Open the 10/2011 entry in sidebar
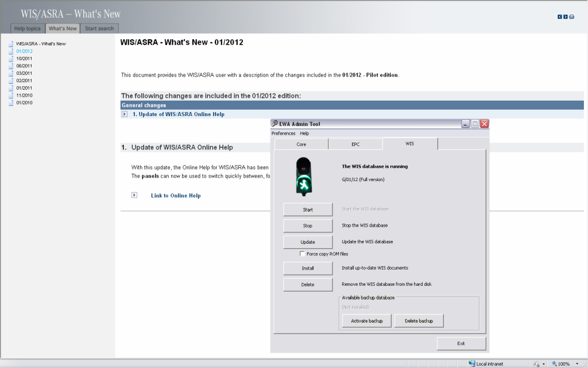This screenshot has height=368, width=588. click(x=24, y=59)
